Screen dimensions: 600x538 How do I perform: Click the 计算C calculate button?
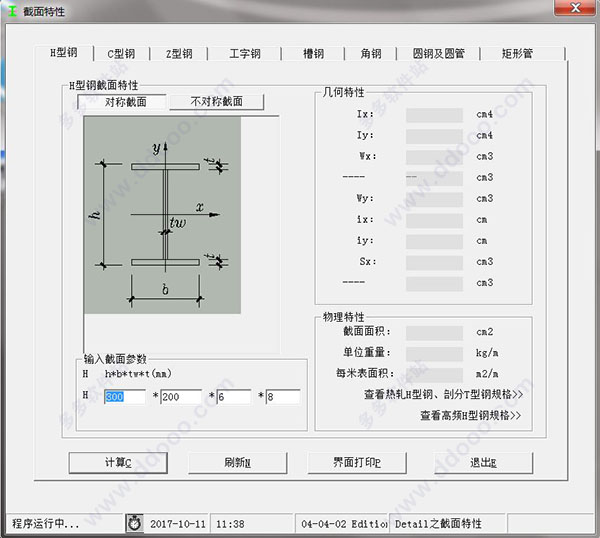click(118, 463)
